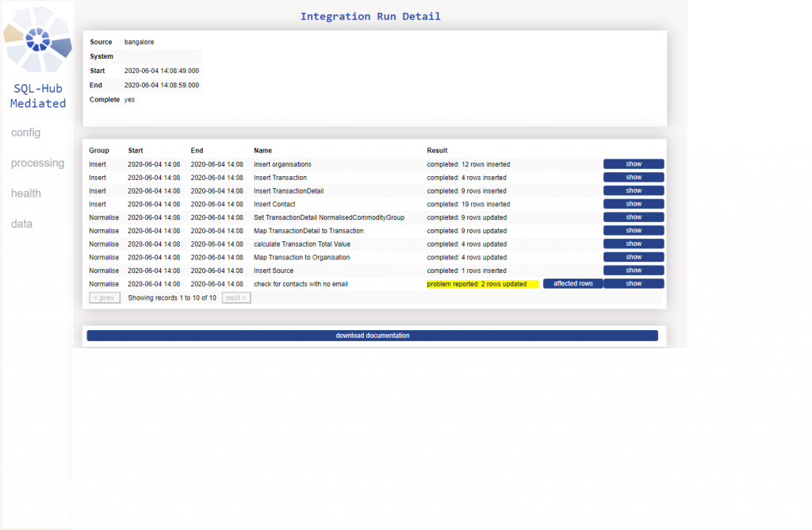Image resolution: width=812 pixels, height=530 pixels.
Task: Select the end time 2020-06-04 14:08:59.000
Action: click(x=162, y=86)
